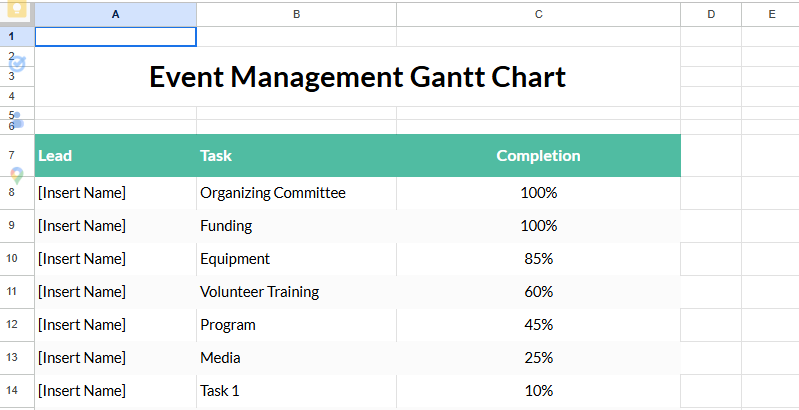The image size is (799, 410).
Task: Select column D header
Action: click(711, 14)
